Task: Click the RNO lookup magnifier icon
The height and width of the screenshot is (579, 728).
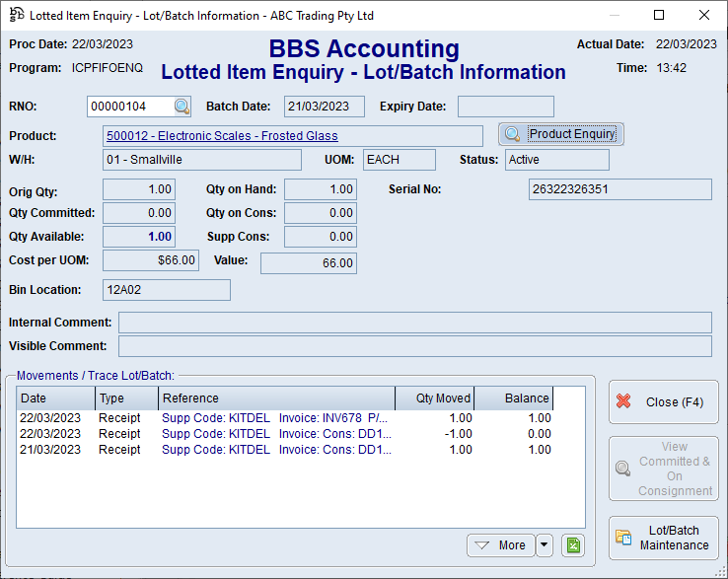Action: [x=182, y=107]
